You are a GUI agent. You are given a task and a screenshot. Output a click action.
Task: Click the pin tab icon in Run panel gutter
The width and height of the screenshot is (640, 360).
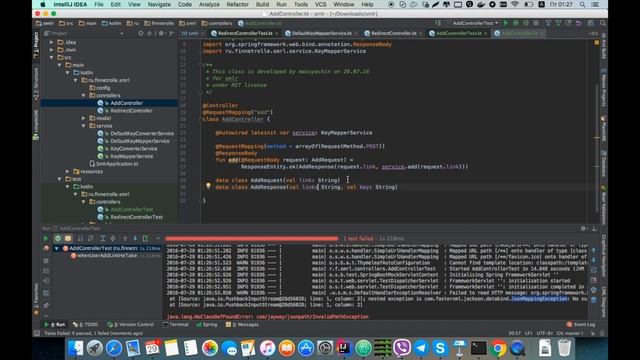tap(46, 305)
